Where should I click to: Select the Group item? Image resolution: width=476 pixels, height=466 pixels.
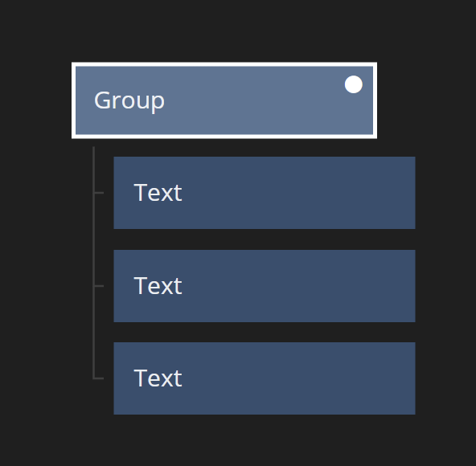click(224, 100)
